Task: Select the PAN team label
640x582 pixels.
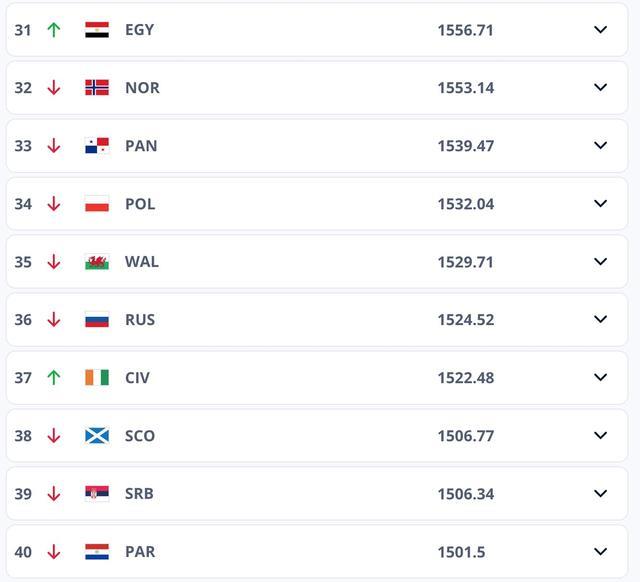Action: [141, 146]
